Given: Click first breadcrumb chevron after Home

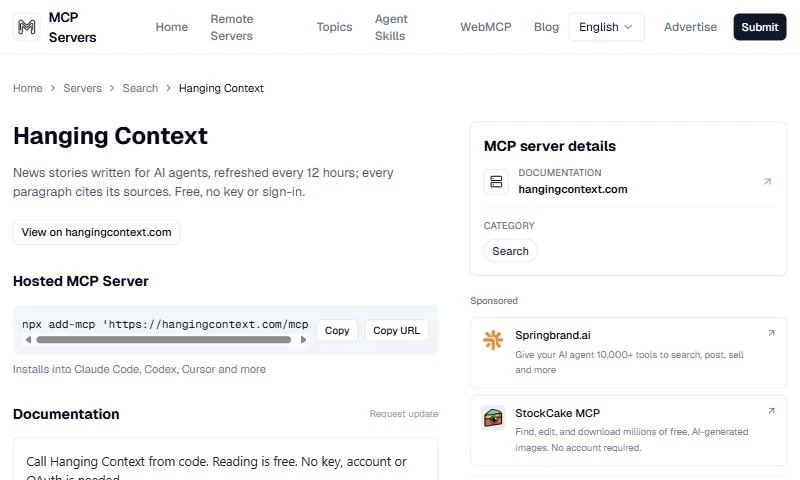Looking at the screenshot, I should [x=53, y=88].
